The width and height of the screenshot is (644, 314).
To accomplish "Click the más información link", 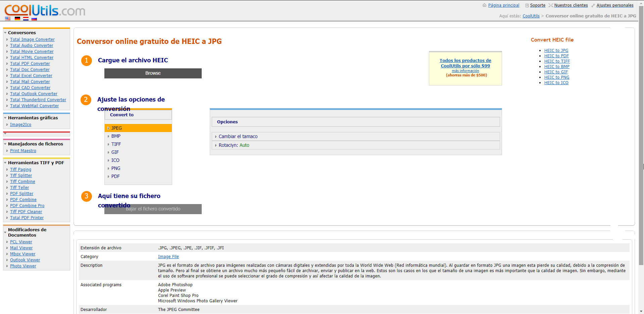I will 465,71.
